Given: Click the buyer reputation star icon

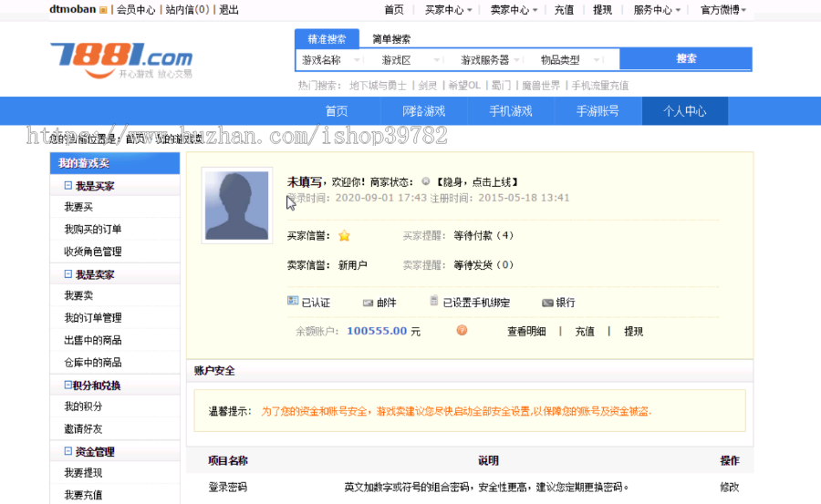Looking at the screenshot, I should [x=344, y=235].
